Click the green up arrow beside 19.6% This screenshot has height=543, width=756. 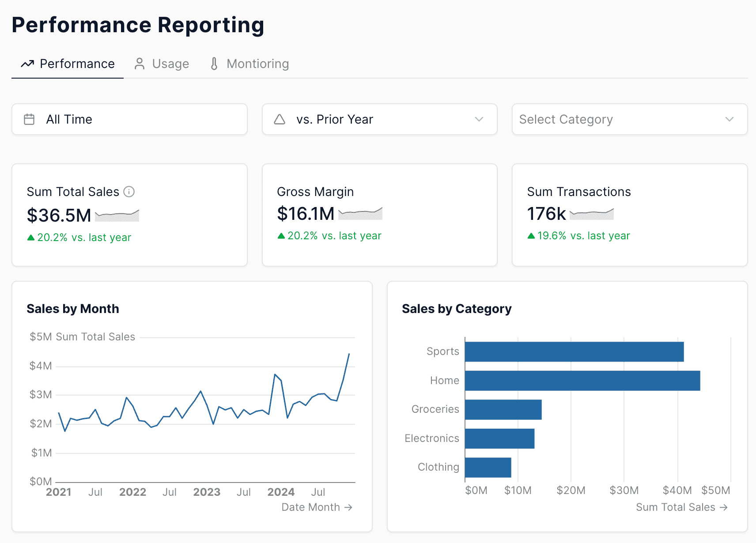(532, 236)
